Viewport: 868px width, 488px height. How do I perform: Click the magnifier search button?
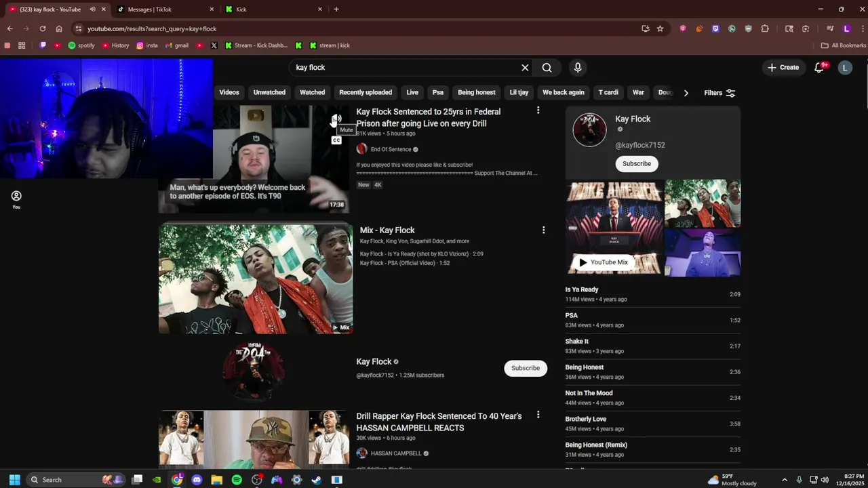547,68
